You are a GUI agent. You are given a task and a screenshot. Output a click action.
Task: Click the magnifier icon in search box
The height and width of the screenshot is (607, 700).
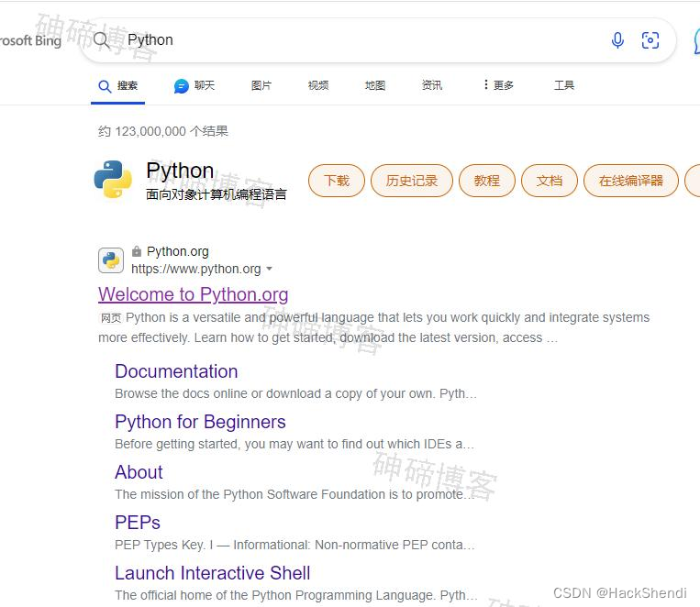(x=102, y=40)
